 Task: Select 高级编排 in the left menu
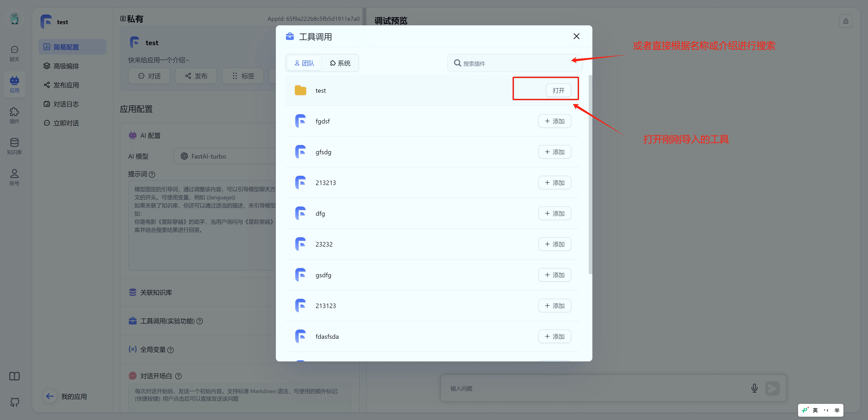(66, 66)
